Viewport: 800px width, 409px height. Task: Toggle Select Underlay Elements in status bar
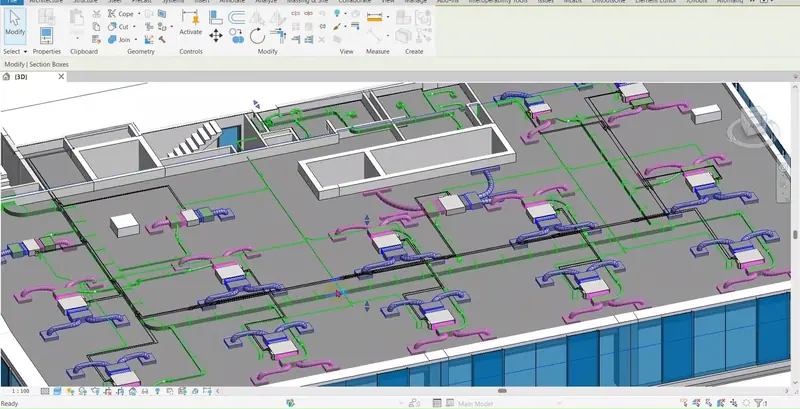(x=697, y=403)
